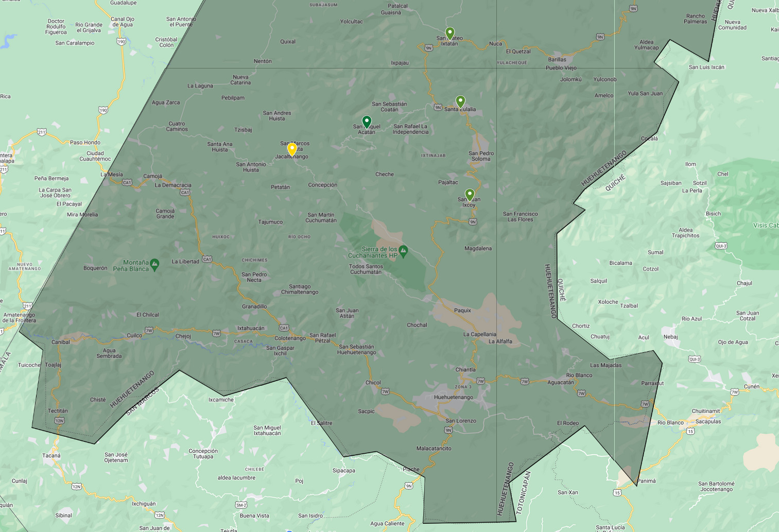Viewport: 779px width, 532px height.
Task: Click the San Pedro Soloma label
Action: [x=481, y=156]
